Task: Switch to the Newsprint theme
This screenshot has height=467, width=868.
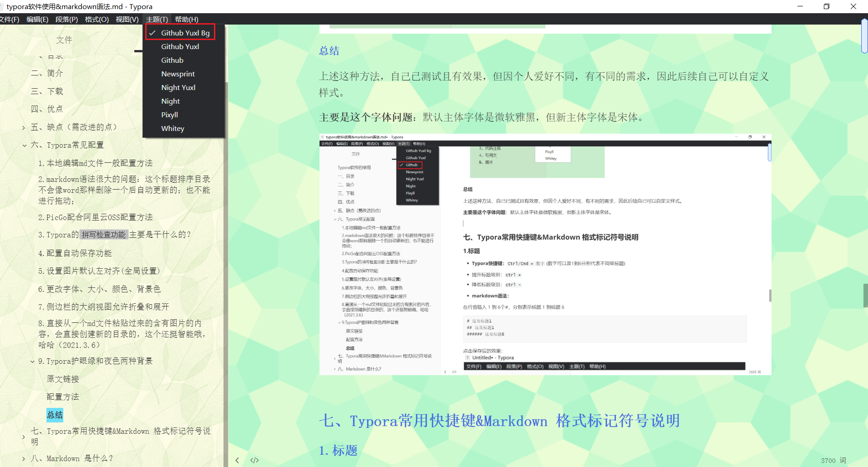Action: [178, 74]
